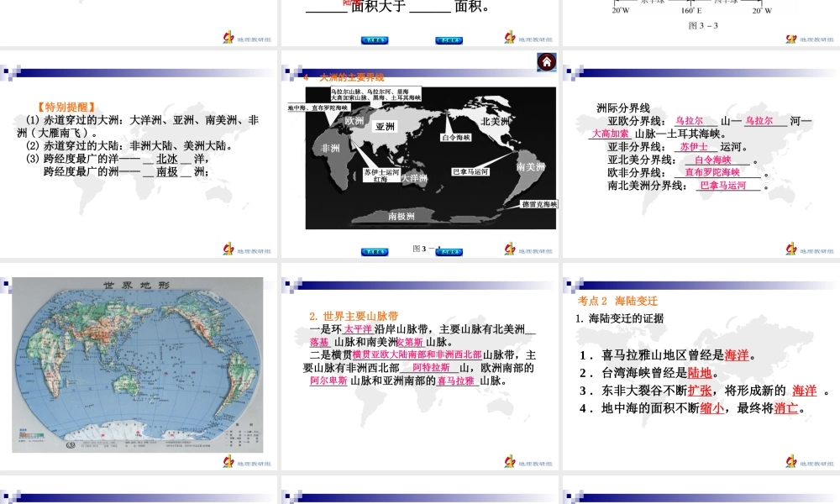840x504 pixels.
Task: Click the 1. 海陆变迁的证据 subheading
Action: point(619,318)
